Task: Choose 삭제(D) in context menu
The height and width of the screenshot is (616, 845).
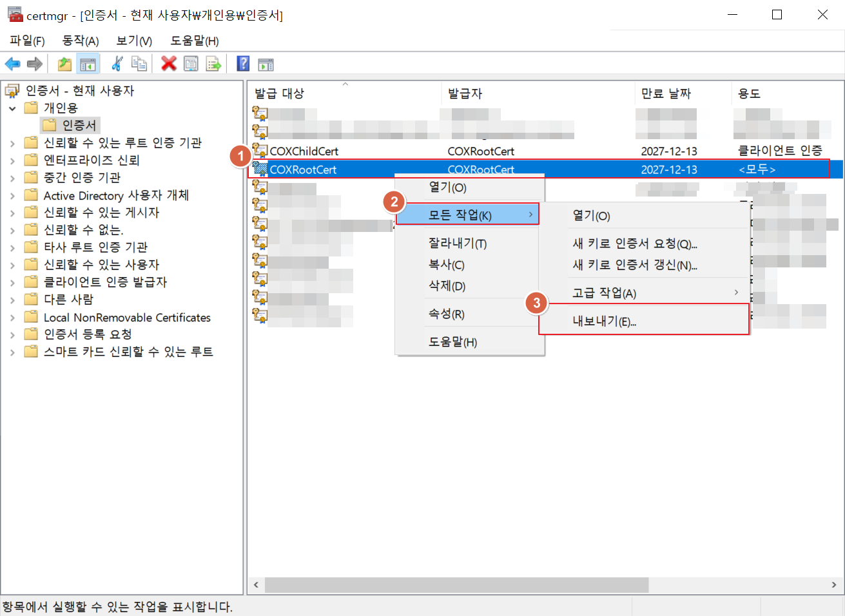Action: point(470,285)
